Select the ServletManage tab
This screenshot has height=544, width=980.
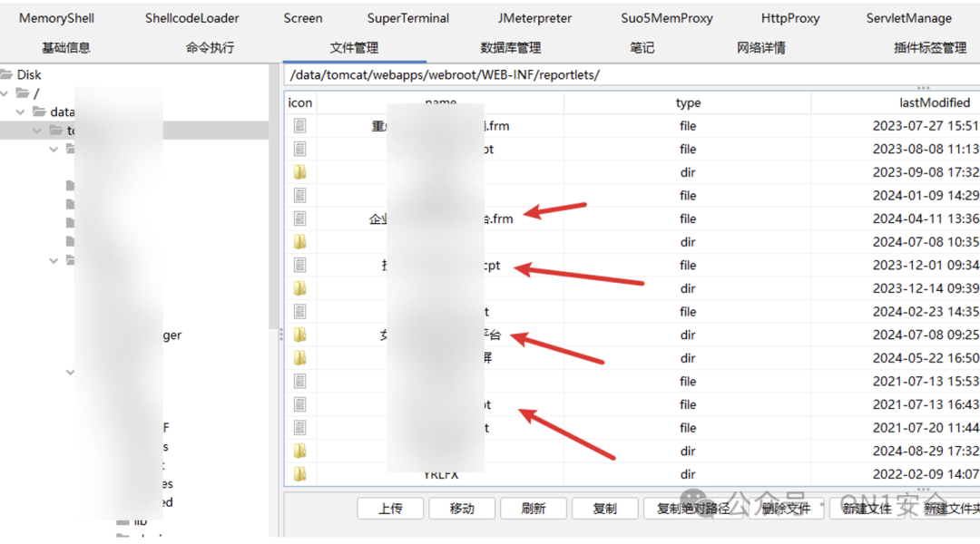[908, 18]
